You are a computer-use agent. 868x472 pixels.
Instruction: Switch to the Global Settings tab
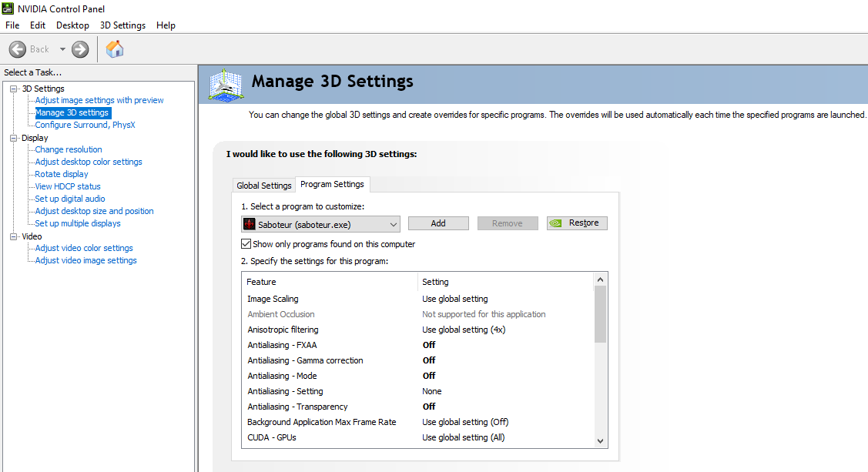click(264, 186)
